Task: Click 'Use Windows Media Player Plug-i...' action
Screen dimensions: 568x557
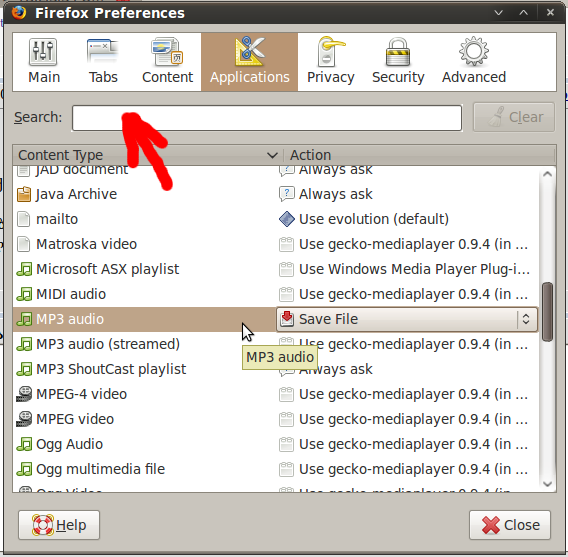Action: pos(414,269)
